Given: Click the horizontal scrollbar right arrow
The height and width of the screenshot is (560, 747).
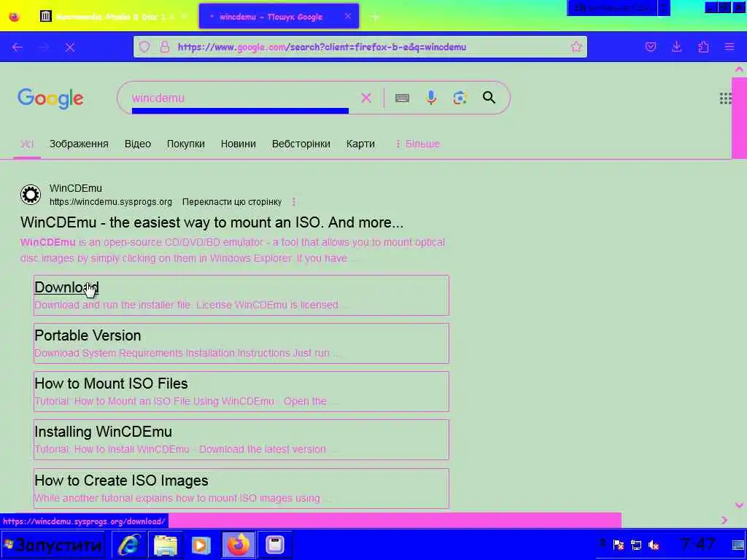Looking at the screenshot, I should (724, 521).
